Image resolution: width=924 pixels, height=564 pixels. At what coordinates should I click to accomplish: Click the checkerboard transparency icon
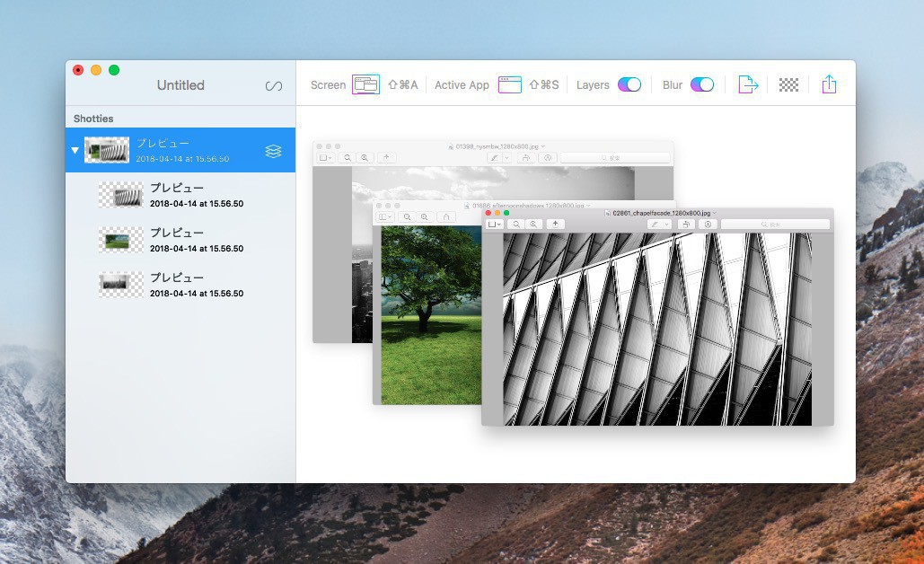click(x=788, y=84)
